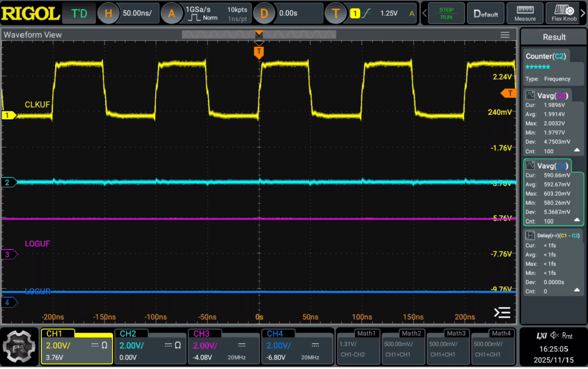Click the LXI network status icon
588x369 pixels.
pos(541,336)
